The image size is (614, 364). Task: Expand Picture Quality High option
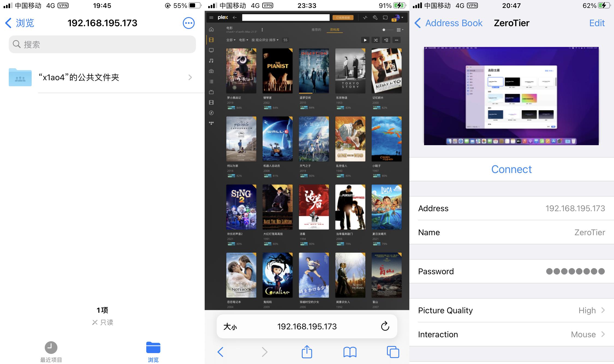[x=591, y=310]
